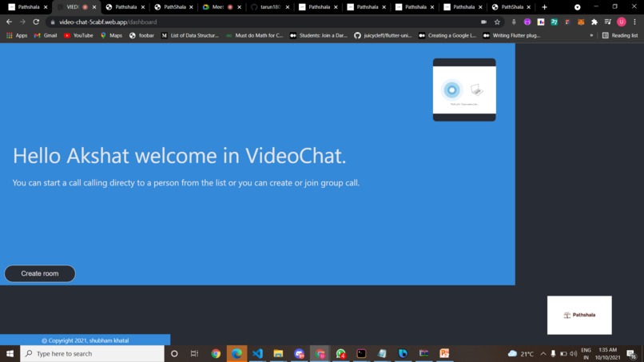
Task: Click the copyright shubham khatal text
Action: pyautogui.click(x=85, y=340)
